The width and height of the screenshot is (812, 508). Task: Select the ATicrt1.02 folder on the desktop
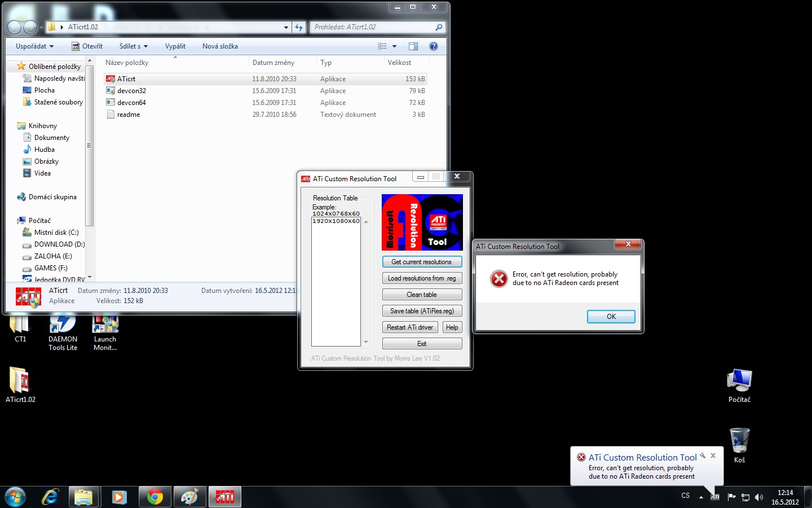[20, 384]
